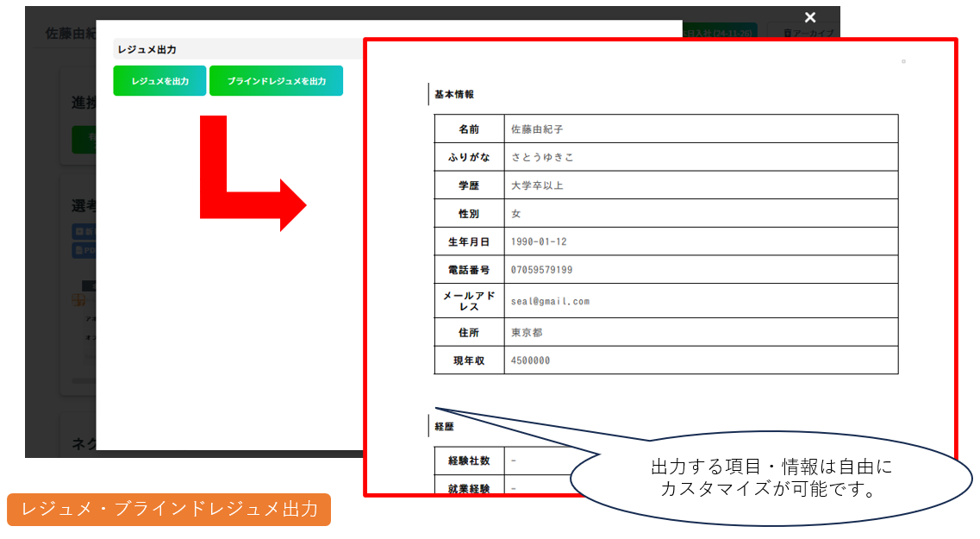Select the 経歴 section heading
Screen dimensions: 980x539
pos(444,426)
